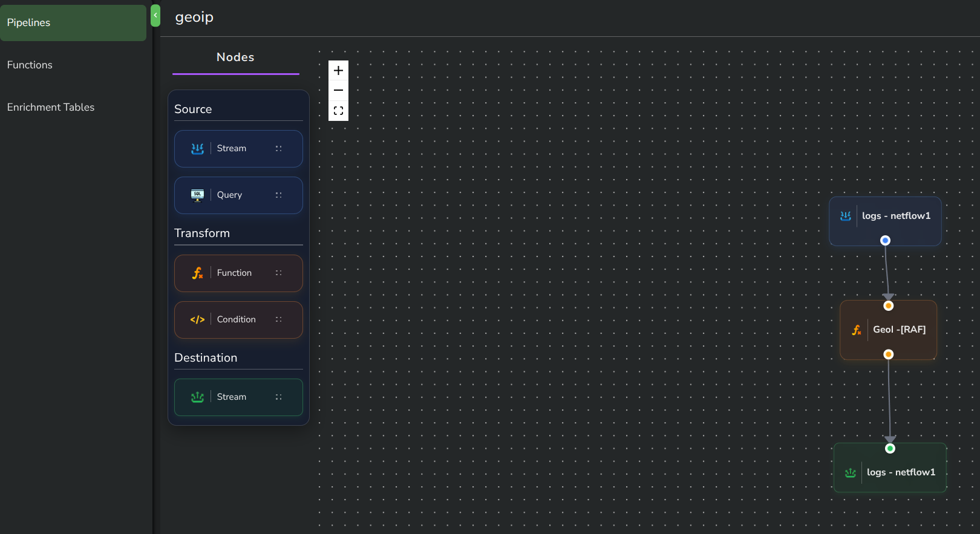Zoom in on the pipeline canvas
Viewport: 980px width, 534px height.
(x=338, y=70)
